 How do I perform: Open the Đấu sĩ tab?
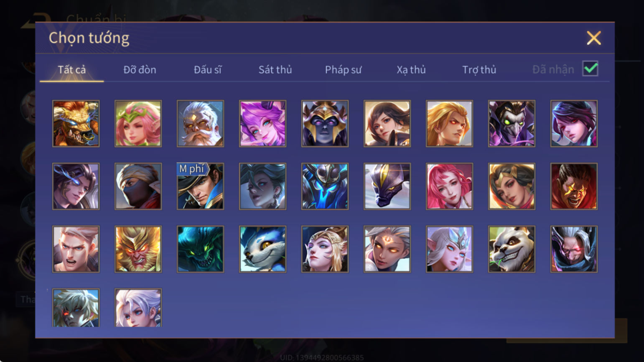tap(207, 70)
